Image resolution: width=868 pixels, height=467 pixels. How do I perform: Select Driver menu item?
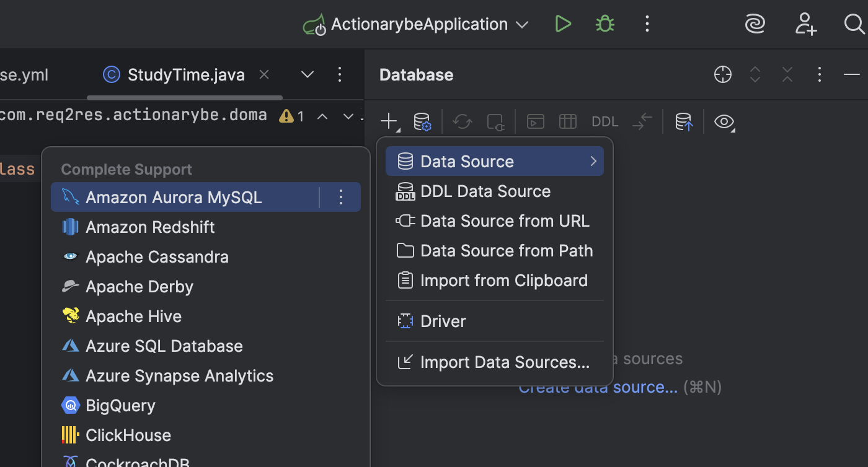(495, 321)
